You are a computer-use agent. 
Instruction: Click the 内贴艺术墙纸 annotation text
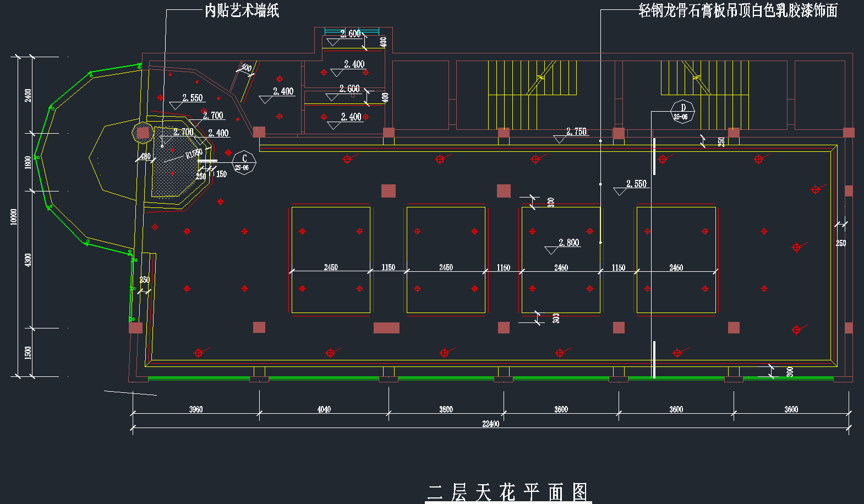242,10
